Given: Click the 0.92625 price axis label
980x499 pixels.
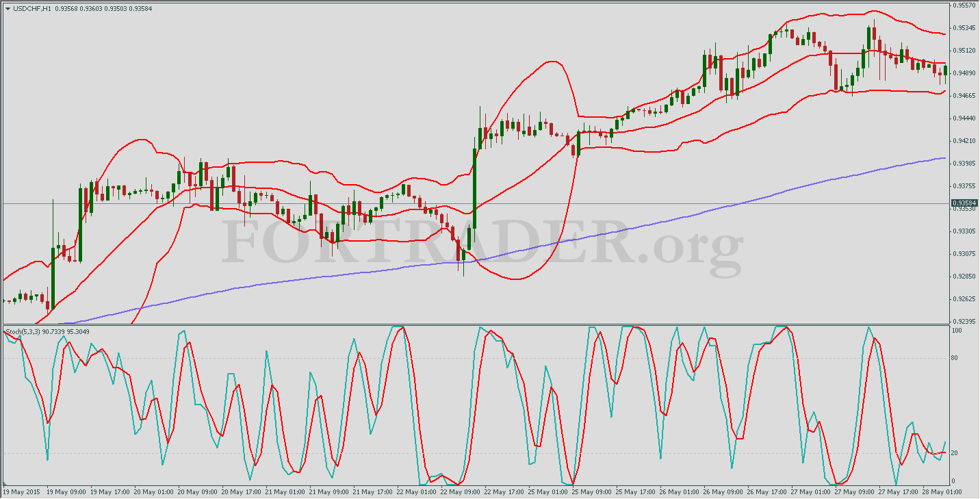Looking at the screenshot, I should point(964,299).
